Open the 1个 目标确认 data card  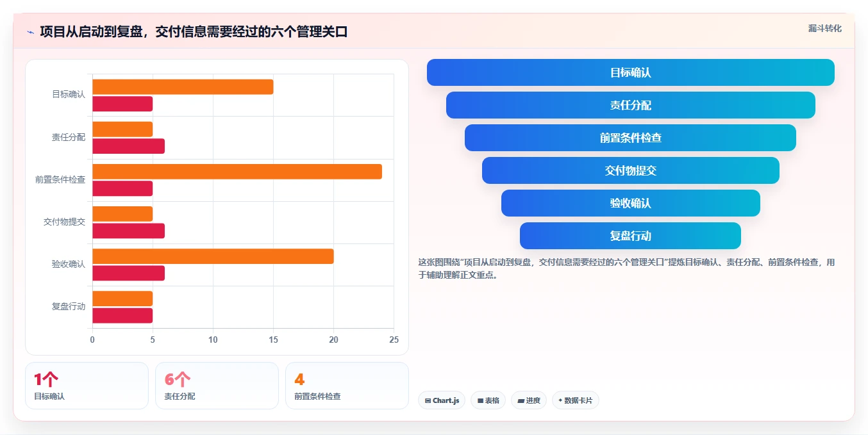(x=87, y=386)
